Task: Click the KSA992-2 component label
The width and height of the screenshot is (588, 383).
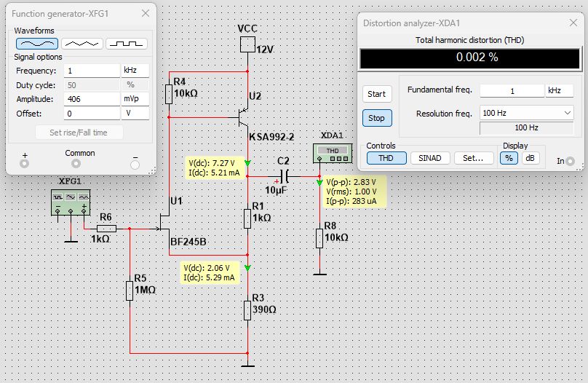Action: pos(271,137)
